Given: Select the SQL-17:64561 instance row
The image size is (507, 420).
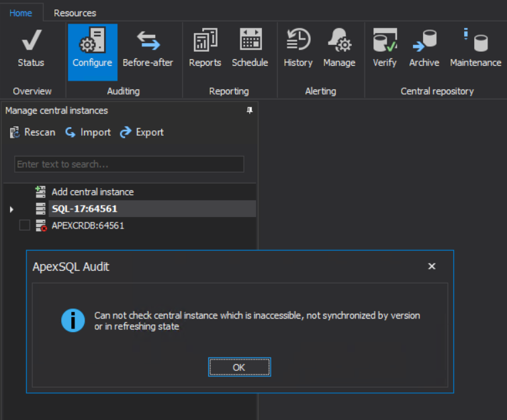Looking at the screenshot, I should (152, 209).
